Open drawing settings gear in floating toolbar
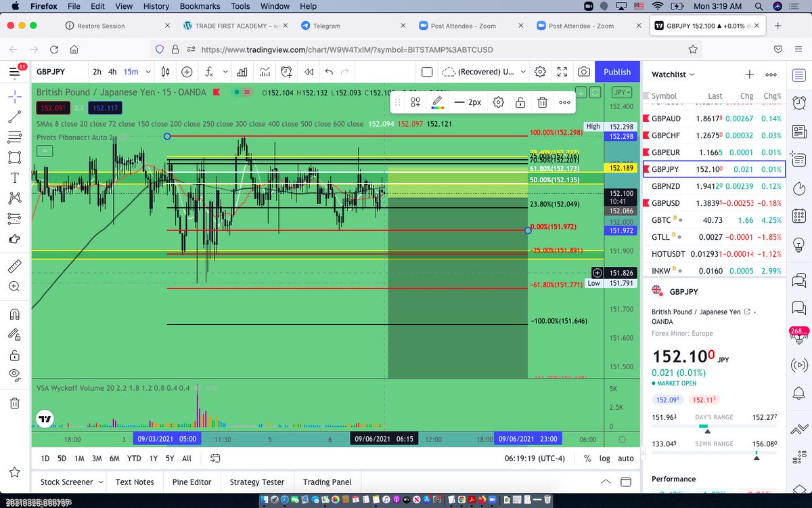The width and height of the screenshot is (812, 508). tap(498, 102)
